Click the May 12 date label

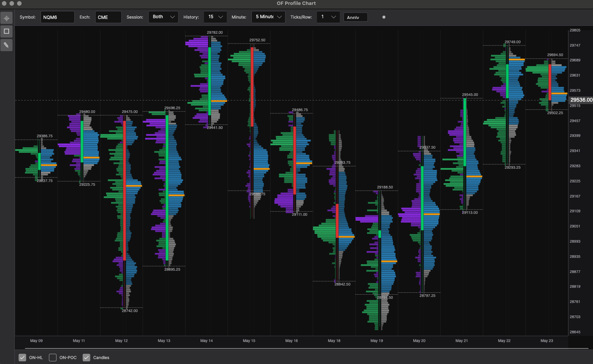tap(121, 340)
